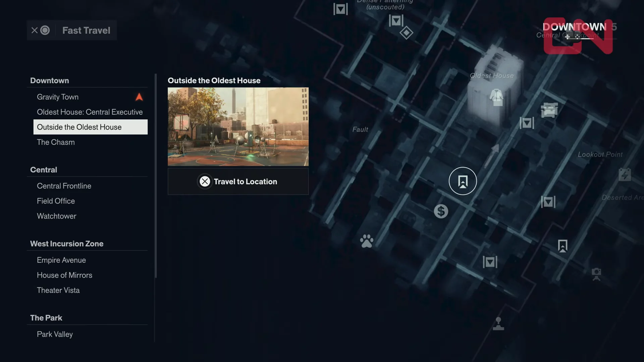Select the joystick-shaped map marker
644x362 pixels.
coord(498,323)
